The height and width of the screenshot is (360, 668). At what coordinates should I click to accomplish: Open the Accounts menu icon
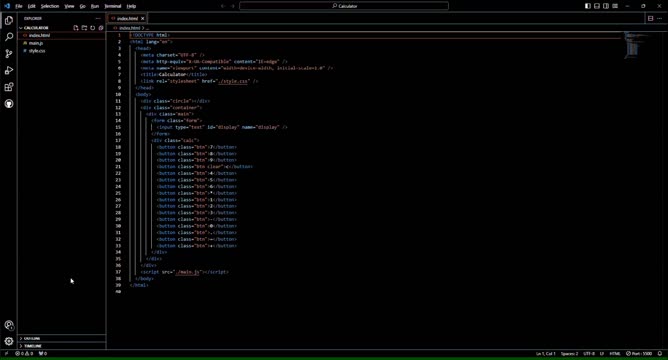pos(9,325)
